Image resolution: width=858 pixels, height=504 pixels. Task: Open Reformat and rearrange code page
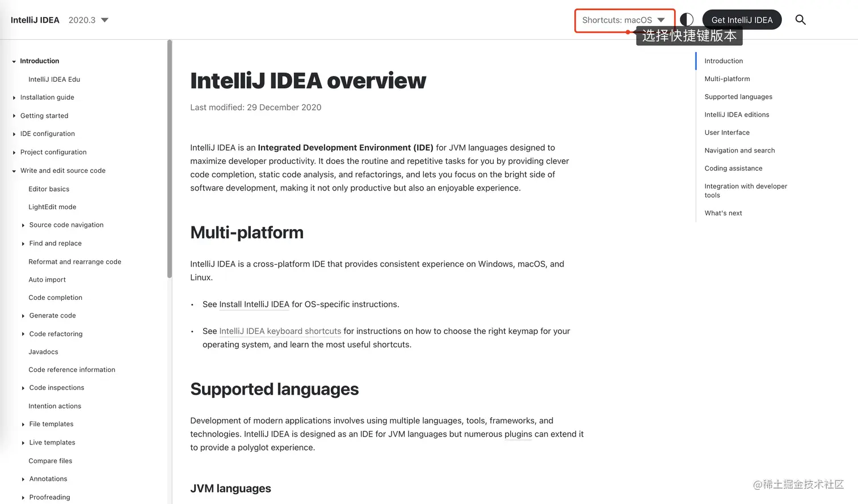pyautogui.click(x=75, y=261)
